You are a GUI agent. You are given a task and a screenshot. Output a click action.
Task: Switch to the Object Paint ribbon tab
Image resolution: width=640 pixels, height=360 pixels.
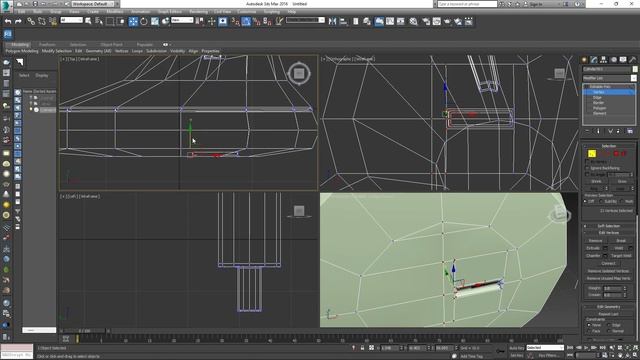111,44
